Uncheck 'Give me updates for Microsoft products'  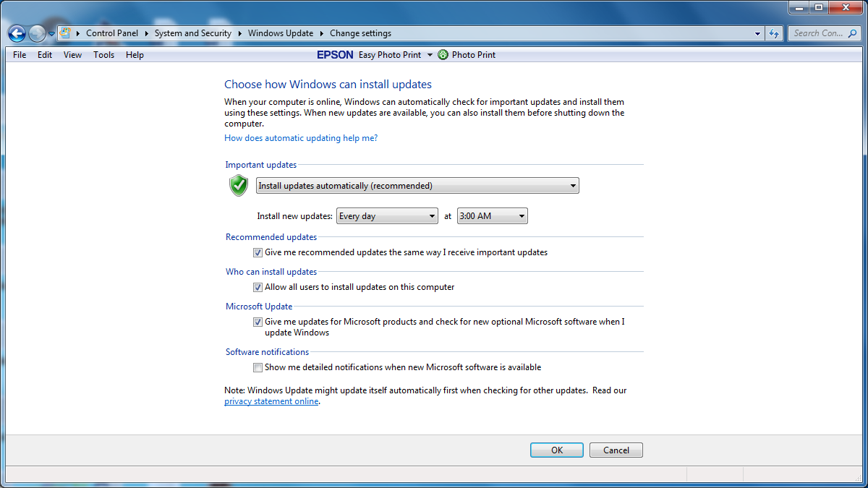(x=258, y=322)
